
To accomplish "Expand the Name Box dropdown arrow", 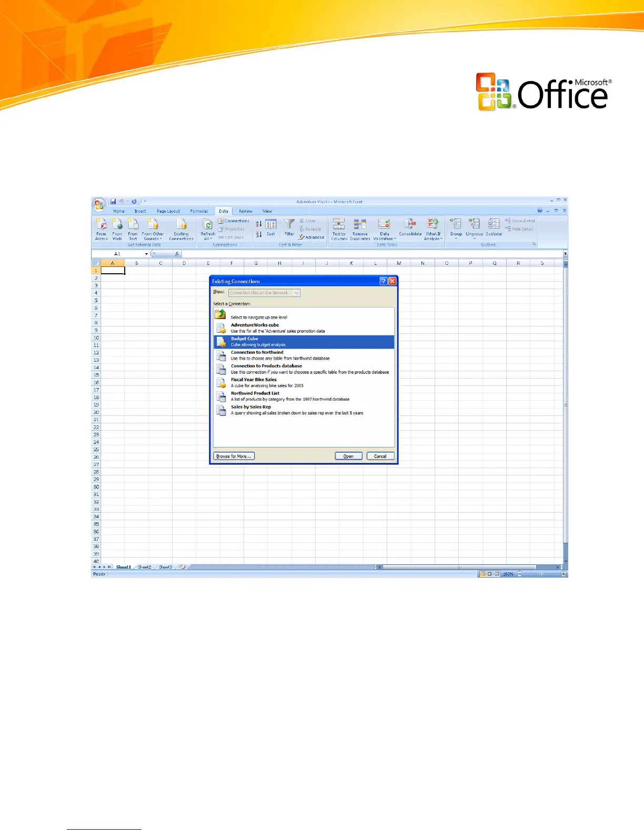I will click(x=146, y=254).
